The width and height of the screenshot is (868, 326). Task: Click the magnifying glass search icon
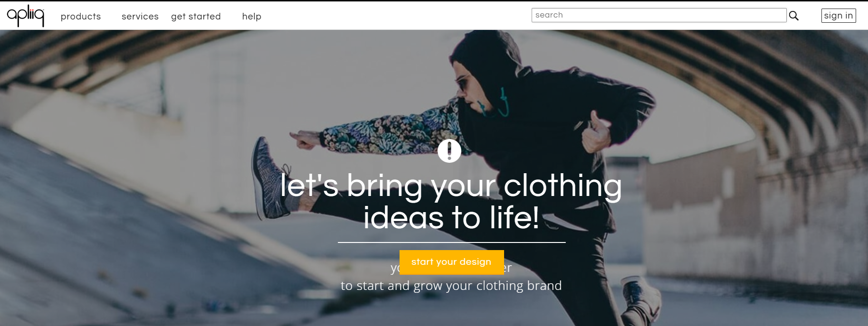pos(794,16)
